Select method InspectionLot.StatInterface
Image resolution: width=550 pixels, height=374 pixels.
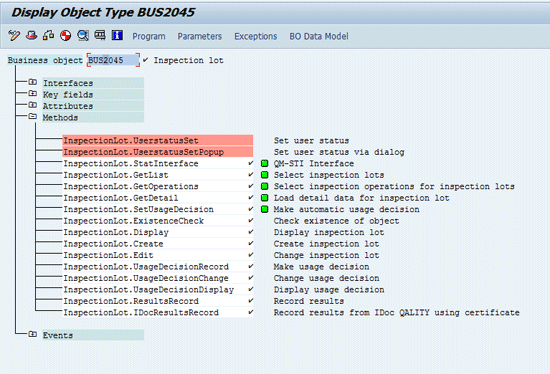click(x=158, y=163)
